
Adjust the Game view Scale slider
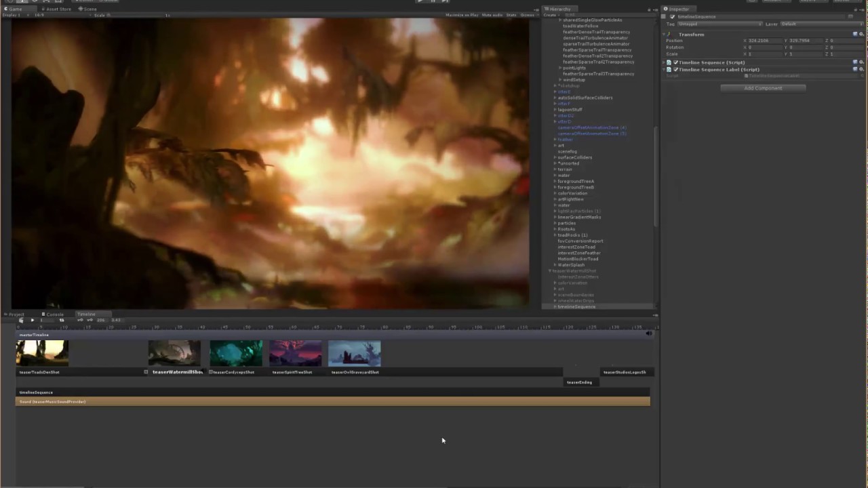click(x=136, y=15)
